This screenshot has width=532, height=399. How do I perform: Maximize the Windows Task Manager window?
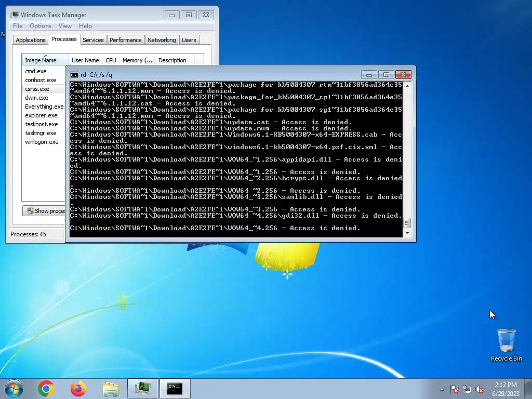tap(189, 15)
